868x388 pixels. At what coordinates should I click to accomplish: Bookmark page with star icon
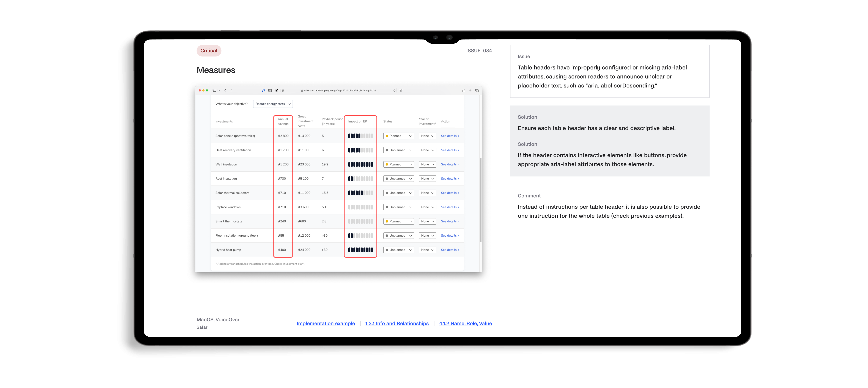(401, 90)
